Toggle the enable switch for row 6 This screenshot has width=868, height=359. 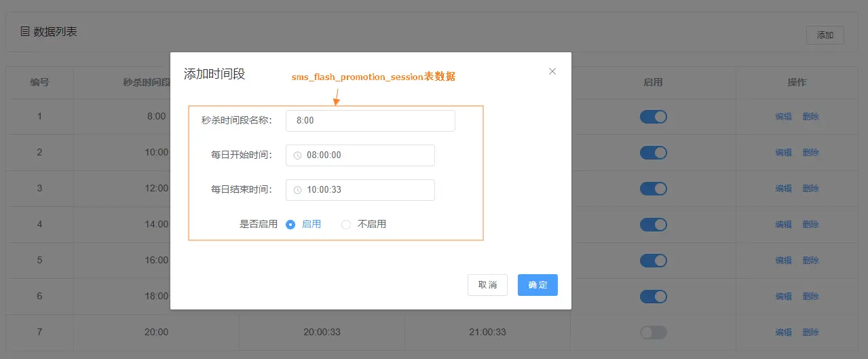click(654, 297)
